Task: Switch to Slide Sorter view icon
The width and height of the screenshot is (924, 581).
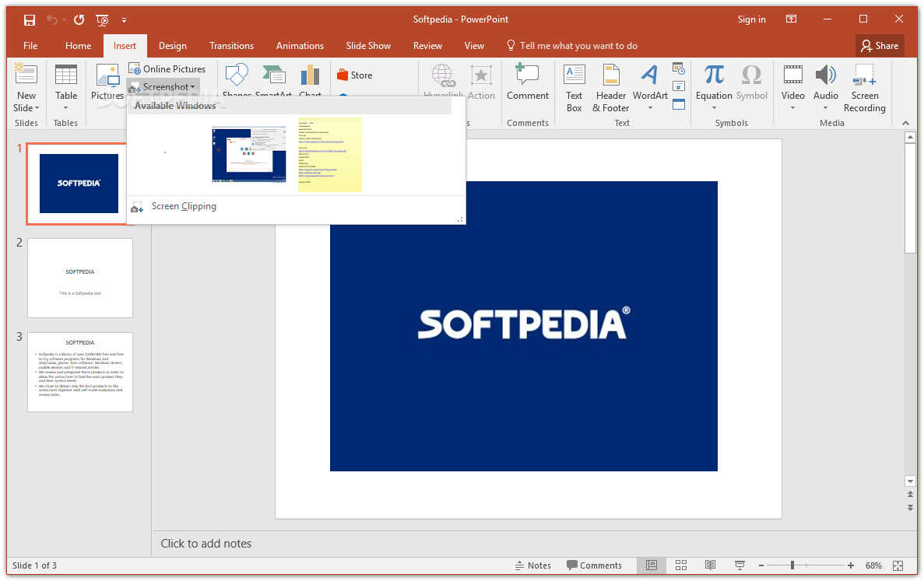Action: (x=681, y=565)
